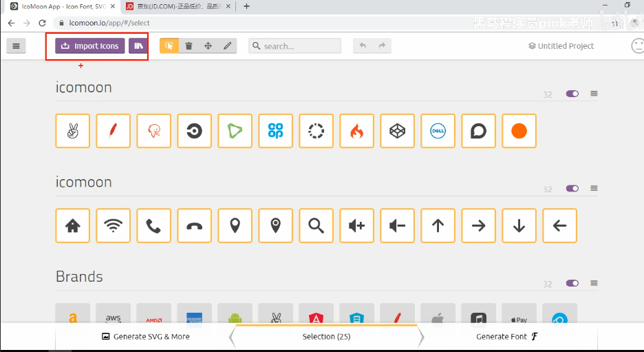This screenshot has height=352, width=644.
Task: Select the AMD icon in Brands
Action: 153,313
